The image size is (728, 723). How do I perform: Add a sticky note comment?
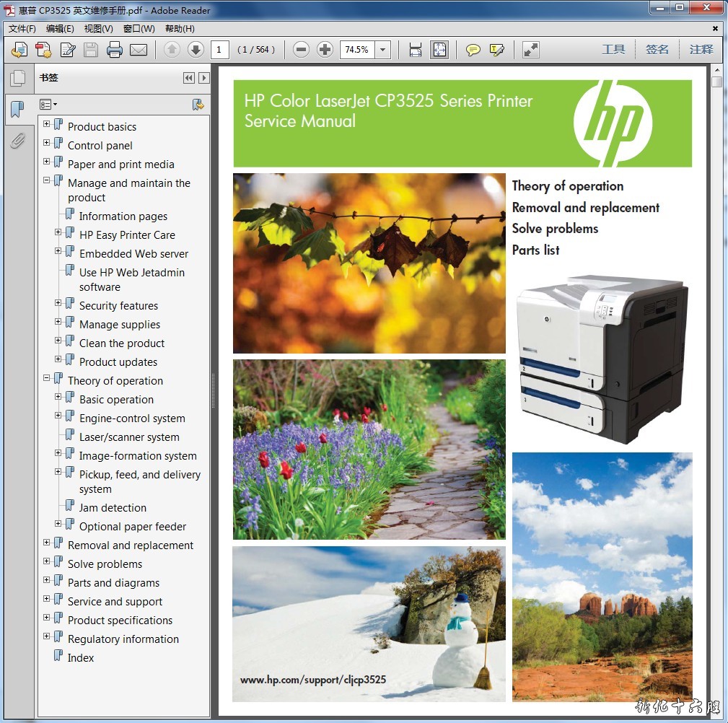coord(473,50)
